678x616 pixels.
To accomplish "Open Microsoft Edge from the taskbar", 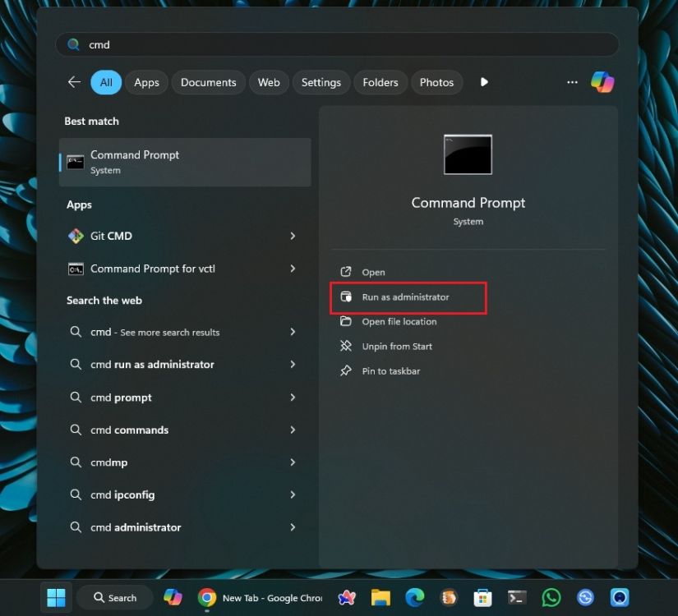I will tap(414, 597).
